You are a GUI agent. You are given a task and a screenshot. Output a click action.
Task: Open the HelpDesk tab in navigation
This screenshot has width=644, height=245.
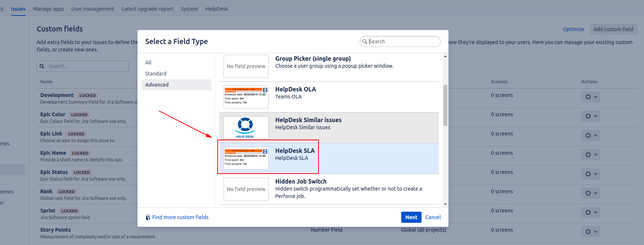(x=217, y=9)
